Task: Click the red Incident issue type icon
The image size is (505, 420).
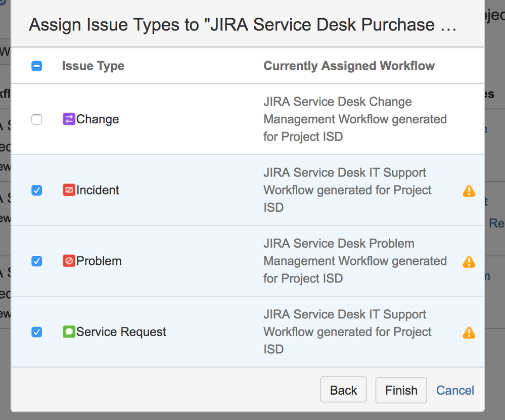Action: 69,190
